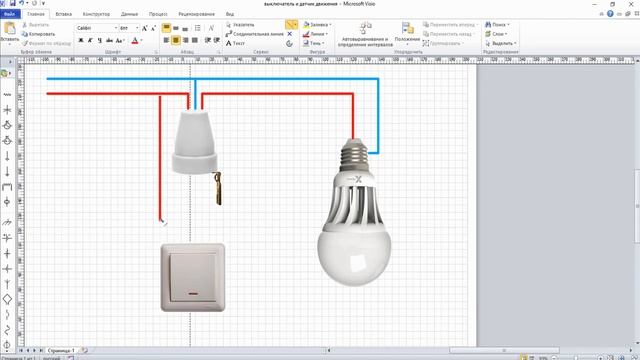This screenshot has width=640, height=360.
Task: Open the Слои (Layers) dropdown
Action: 496,34
